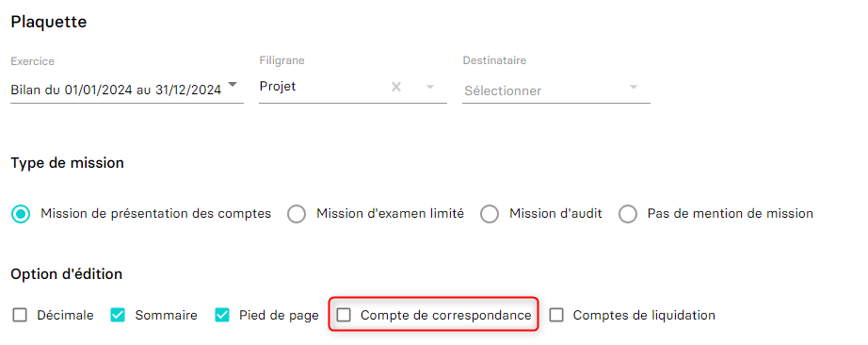The width and height of the screenshot is (868, 345).
Task: Click the Exercice field label
Action: click(x=33, y=61)
